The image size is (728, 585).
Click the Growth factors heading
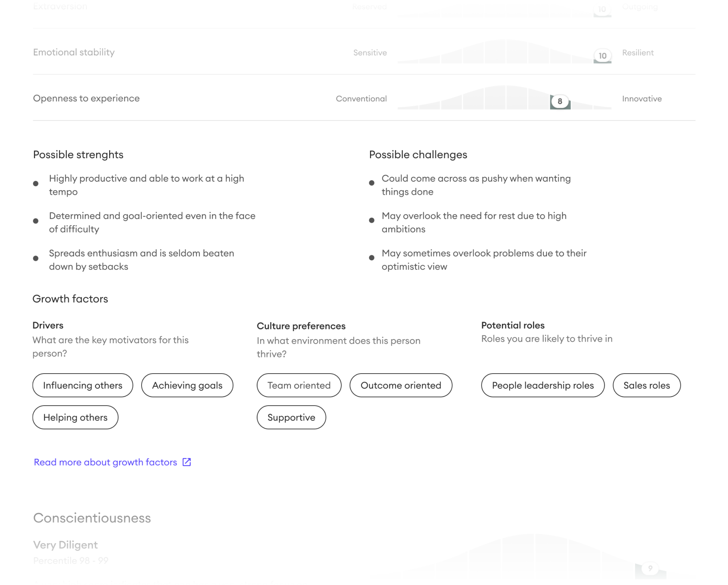70,299
